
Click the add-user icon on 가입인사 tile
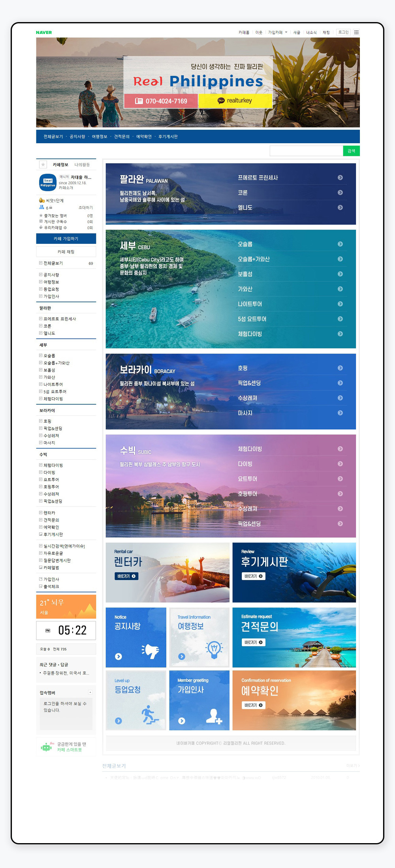tap(214, 716)
